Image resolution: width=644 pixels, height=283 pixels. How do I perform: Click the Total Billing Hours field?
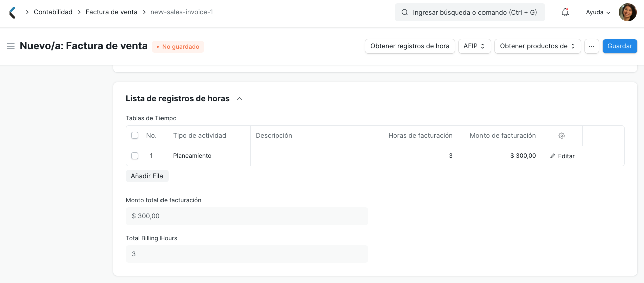tap(247, 254)
